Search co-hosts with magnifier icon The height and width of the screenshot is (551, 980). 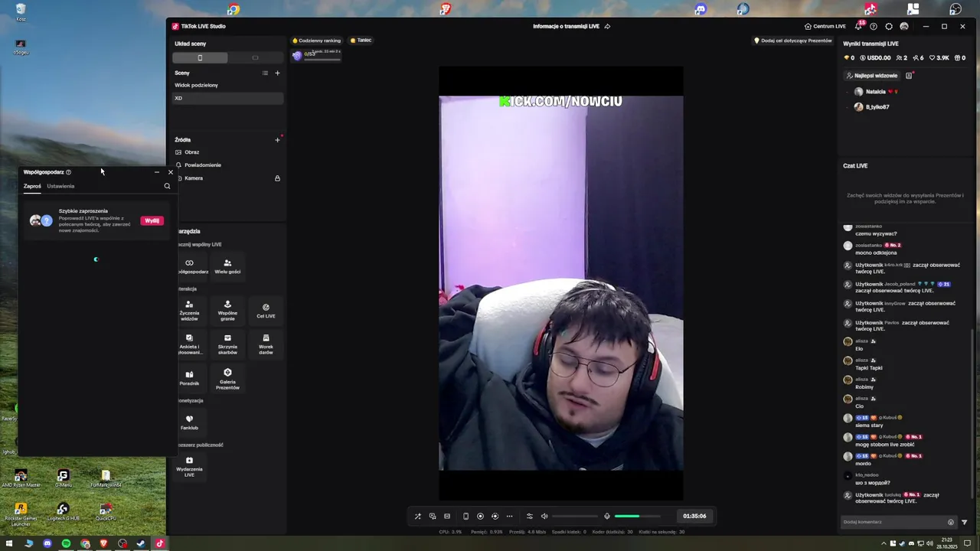click(167, 186)
